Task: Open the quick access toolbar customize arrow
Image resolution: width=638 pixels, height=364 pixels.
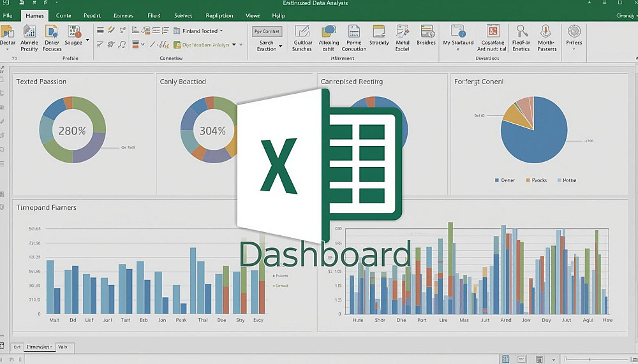Action: tap(57, 3)
